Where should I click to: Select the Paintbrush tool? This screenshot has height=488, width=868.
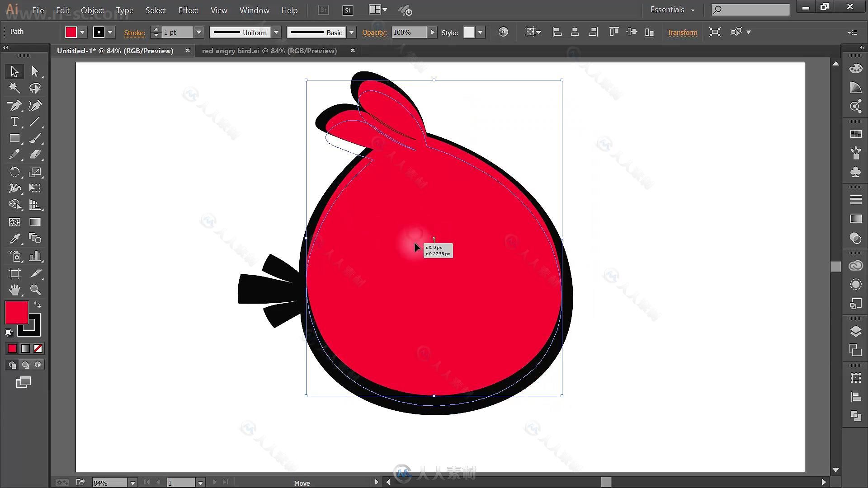tap(35, 138)
